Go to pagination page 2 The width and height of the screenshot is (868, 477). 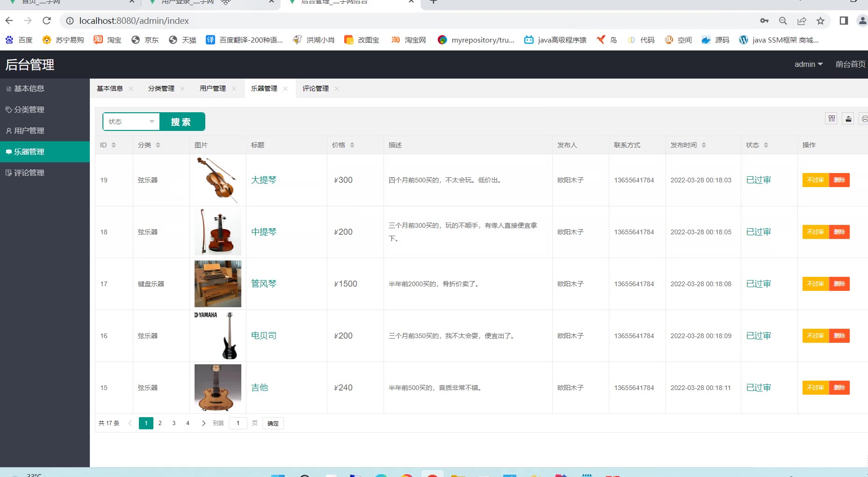tap(160, 423)
